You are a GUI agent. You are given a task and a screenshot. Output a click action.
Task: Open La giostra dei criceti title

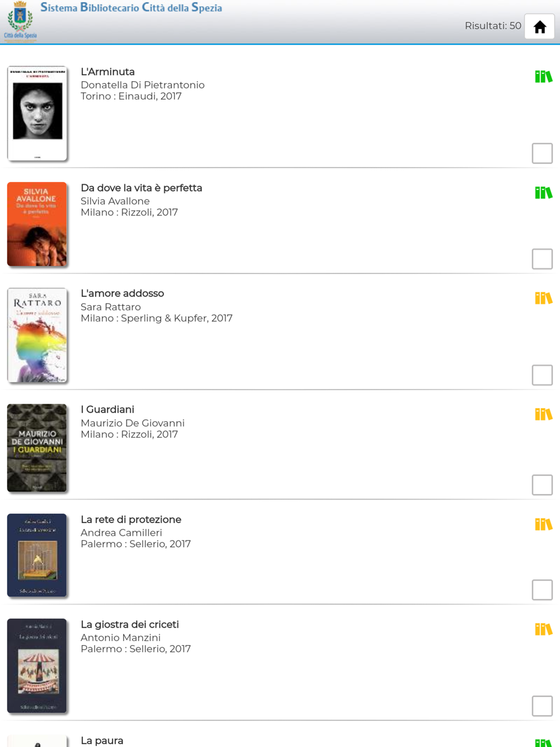pyautogui.click(x=130, y=624)
